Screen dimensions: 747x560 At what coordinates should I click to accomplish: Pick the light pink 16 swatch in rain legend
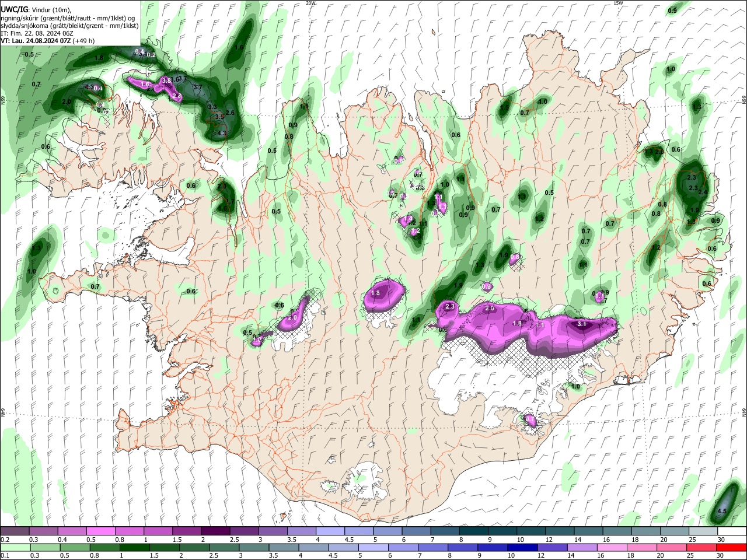[612, 547]
